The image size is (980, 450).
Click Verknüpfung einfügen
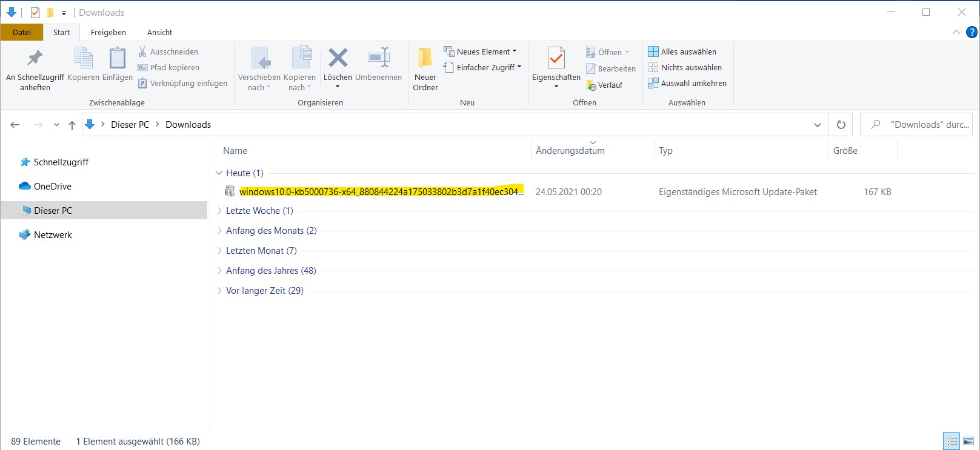pos(182,83)
